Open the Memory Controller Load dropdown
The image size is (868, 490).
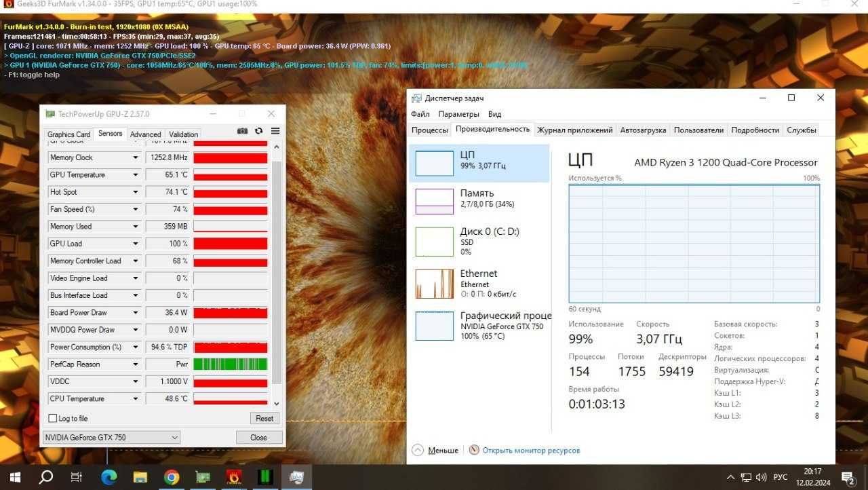(x=135, y=261)
